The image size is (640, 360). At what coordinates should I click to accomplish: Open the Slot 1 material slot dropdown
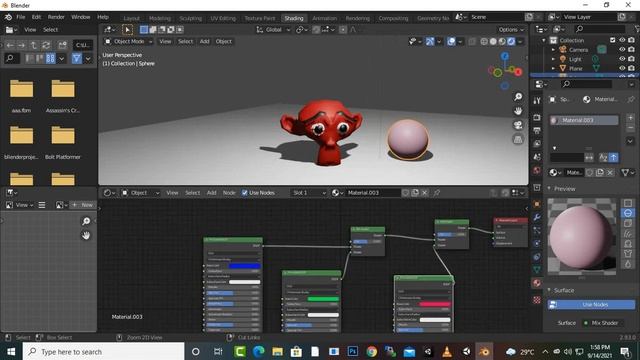pos(309,193)
